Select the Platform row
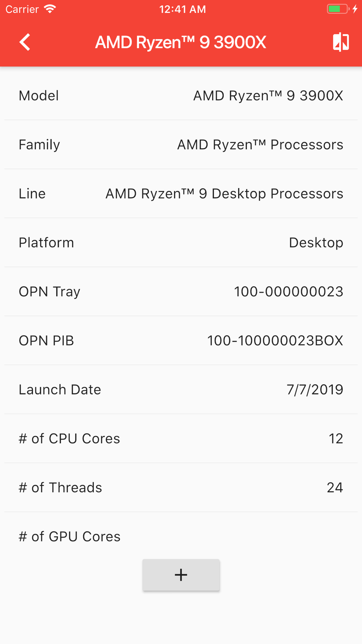 [181, 243]
